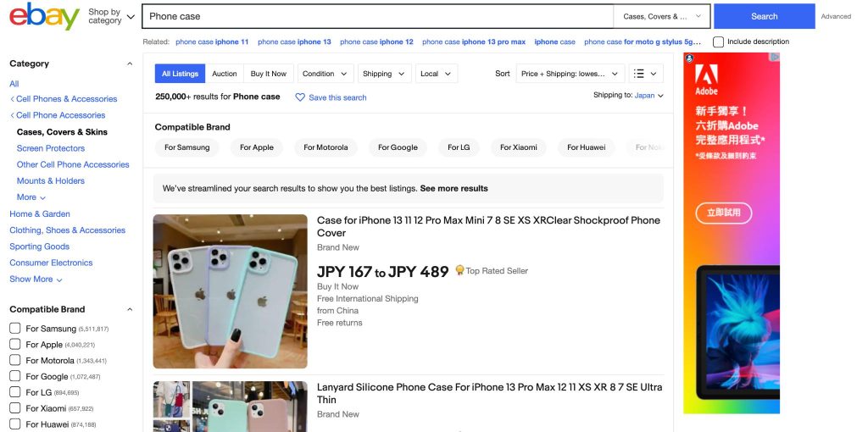The height and width of the screenshot is (432, 868).
Task: Open Consumer Electronics category
Action: (x=51, y=263)
